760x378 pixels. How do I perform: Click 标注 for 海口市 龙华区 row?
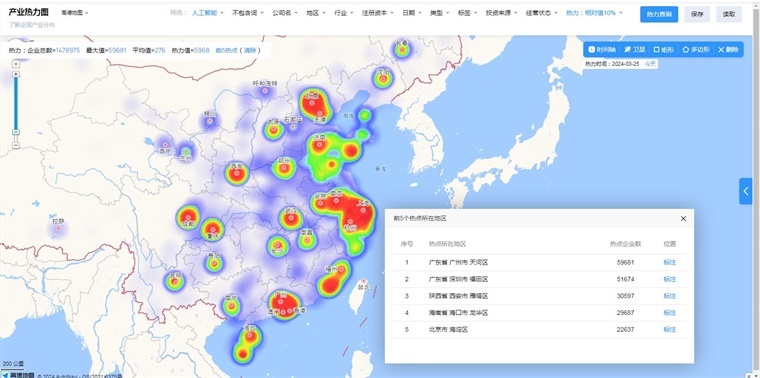(x=670, y=313)
